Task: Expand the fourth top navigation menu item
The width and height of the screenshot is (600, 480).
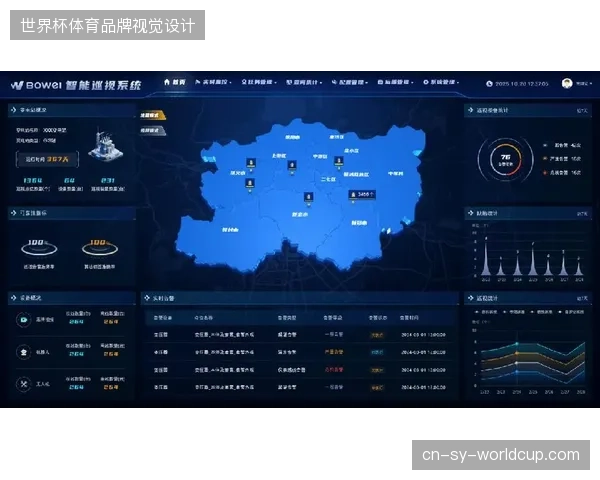Action: [304, 82]
